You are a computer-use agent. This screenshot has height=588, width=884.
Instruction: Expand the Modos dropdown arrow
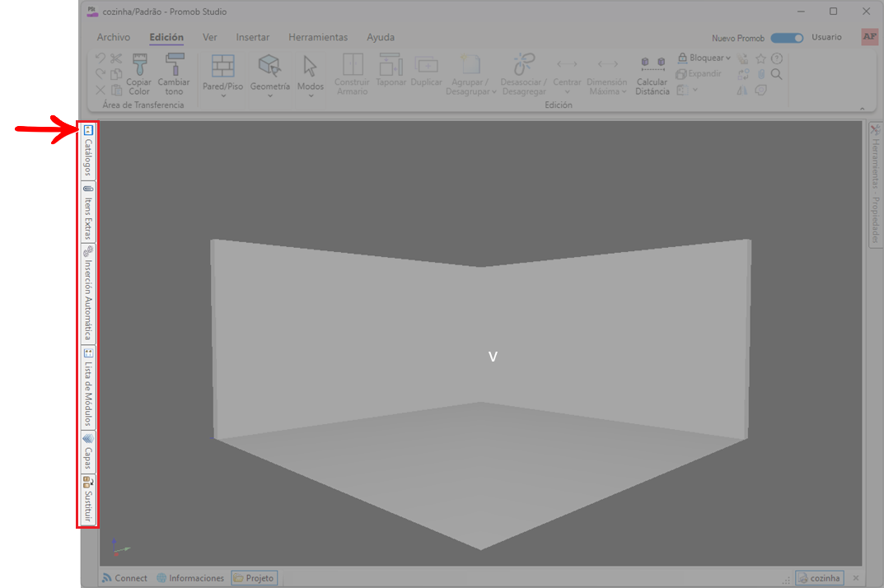(311, 96)
